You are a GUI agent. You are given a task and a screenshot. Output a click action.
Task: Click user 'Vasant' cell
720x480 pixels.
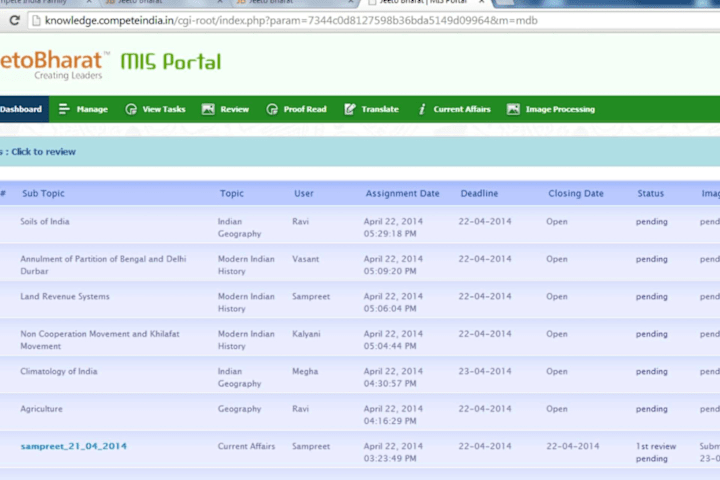(x=305, y=259)
